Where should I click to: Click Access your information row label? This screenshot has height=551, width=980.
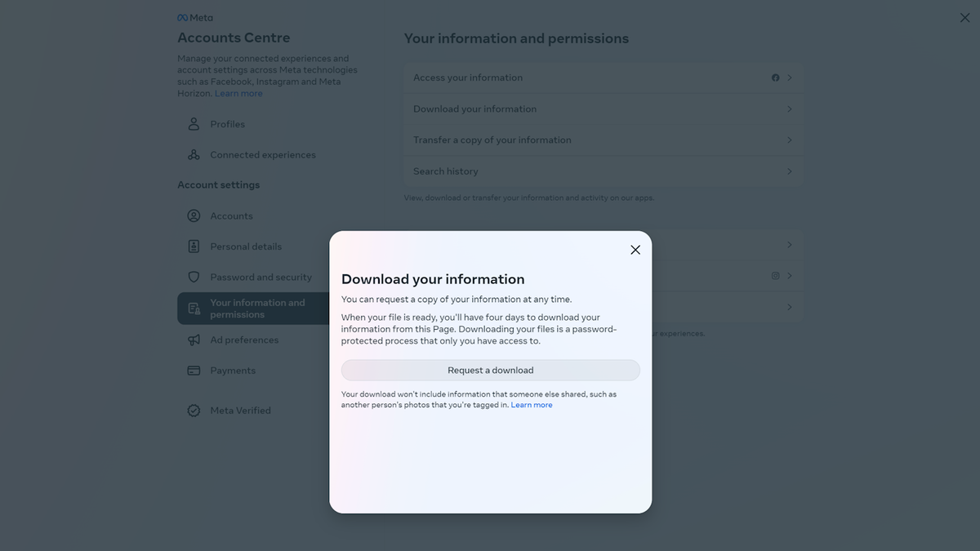pos(468,78)
